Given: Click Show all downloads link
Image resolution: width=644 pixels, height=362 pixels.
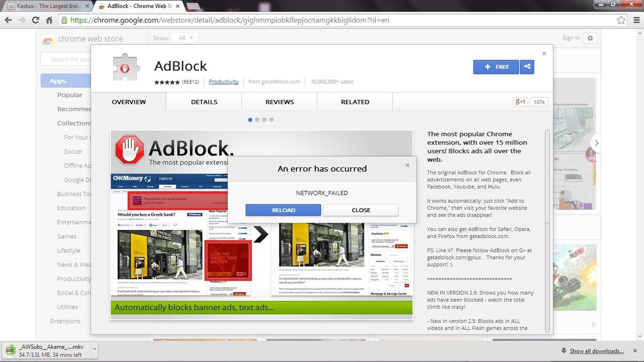Looking at the screenshot, I should click(596, 351).
